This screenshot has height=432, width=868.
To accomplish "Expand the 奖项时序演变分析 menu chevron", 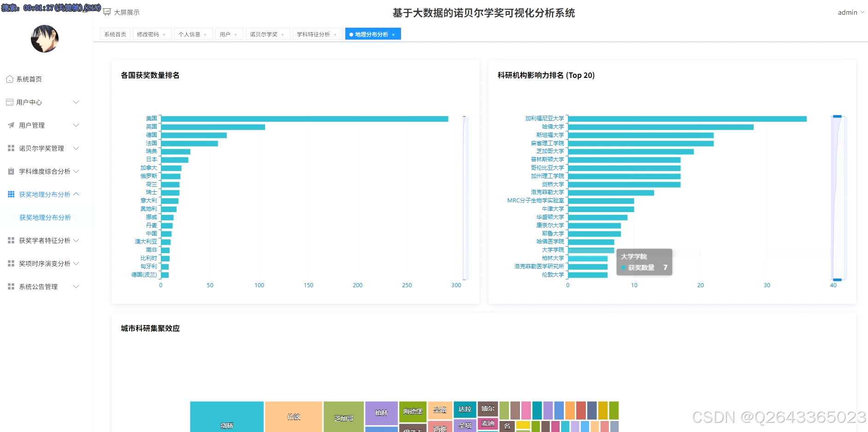I will pyautogui.click(x=76, y=264).
